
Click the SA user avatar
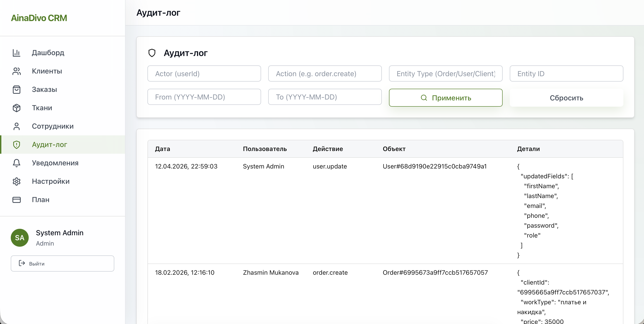pos(19,238)
